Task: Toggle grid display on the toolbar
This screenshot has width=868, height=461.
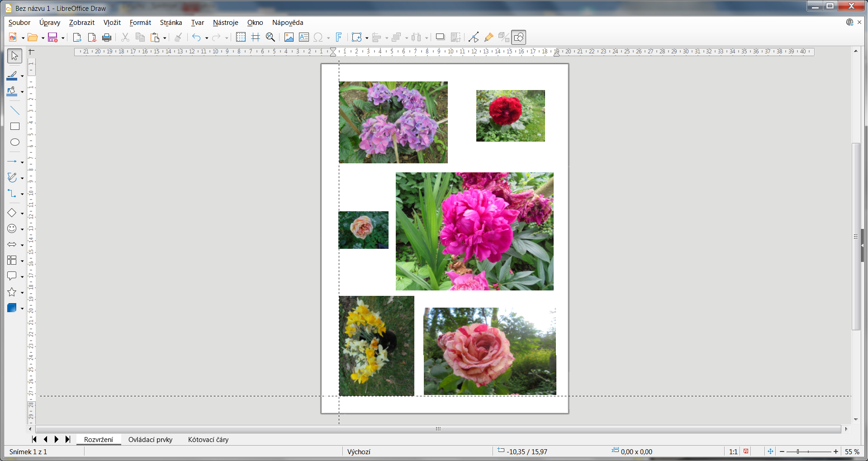Action: 241,38
